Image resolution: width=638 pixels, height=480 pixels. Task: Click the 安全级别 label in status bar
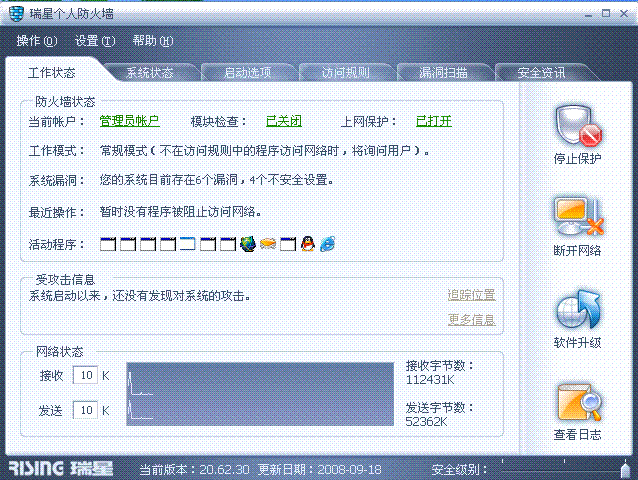(459, 470)
